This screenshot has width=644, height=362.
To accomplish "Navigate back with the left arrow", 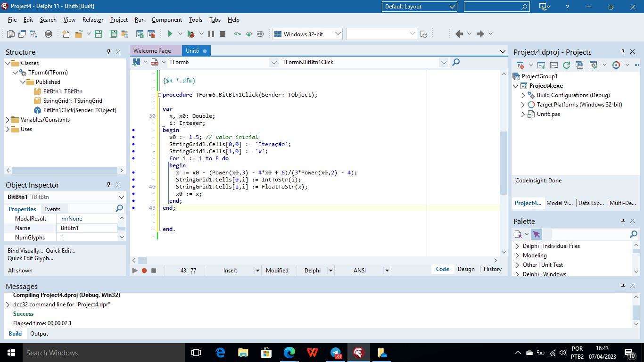I will pos(459,34).
